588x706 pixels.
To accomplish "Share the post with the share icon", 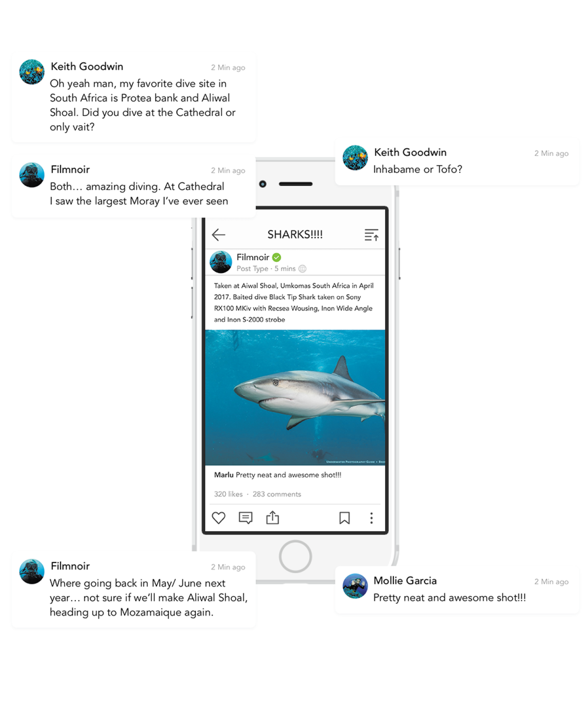I will click(272, 517).
